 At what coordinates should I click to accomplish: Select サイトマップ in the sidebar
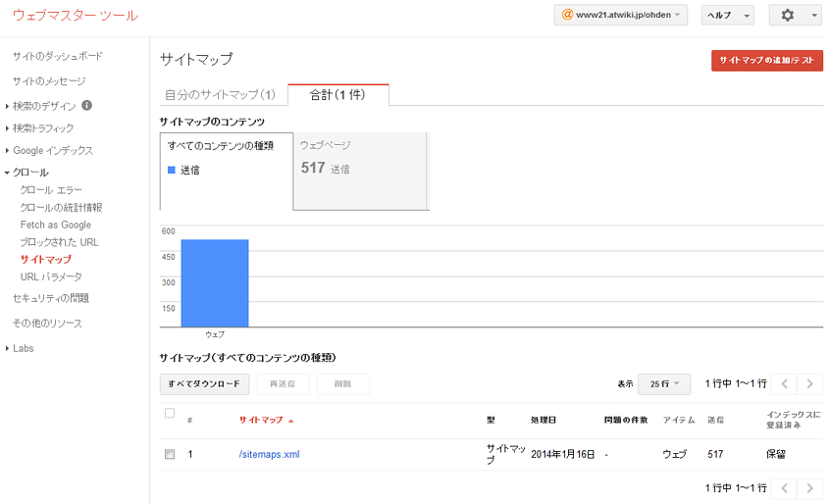[x=45, y=260]
